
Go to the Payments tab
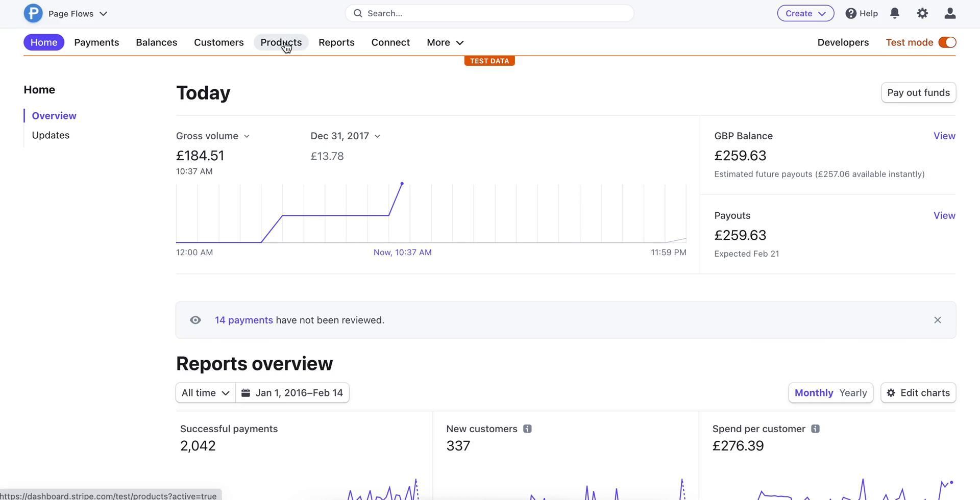(x=96, y=42)
